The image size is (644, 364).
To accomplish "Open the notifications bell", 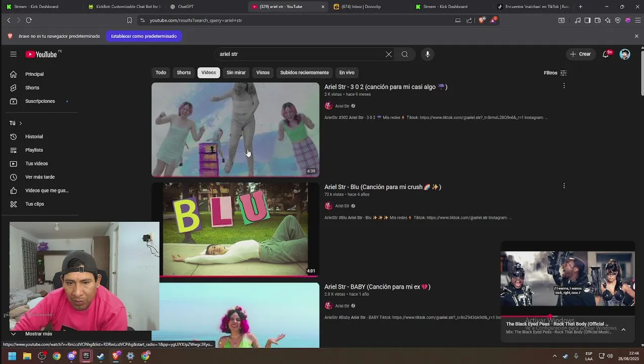I will pos(606,54).
